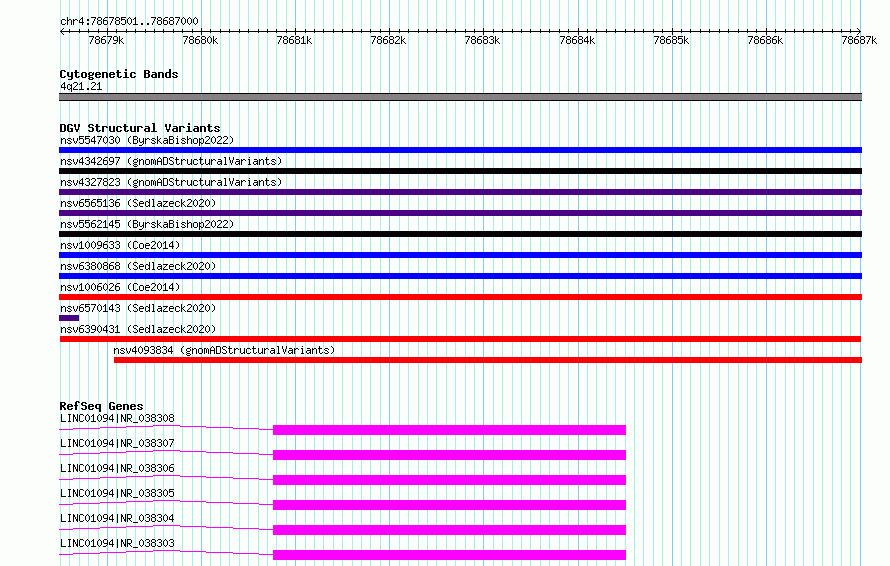The width and height of the screenshot is (890, 566).
Task: Click the RefSeq Genes track title
Action: 101,406
